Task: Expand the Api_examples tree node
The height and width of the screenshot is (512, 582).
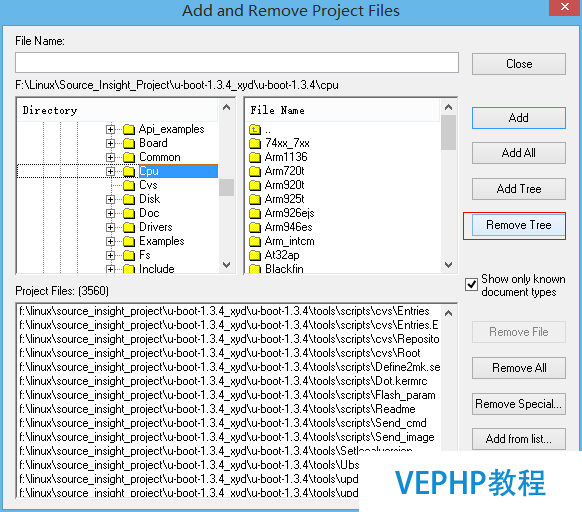Action: point(110,129)
